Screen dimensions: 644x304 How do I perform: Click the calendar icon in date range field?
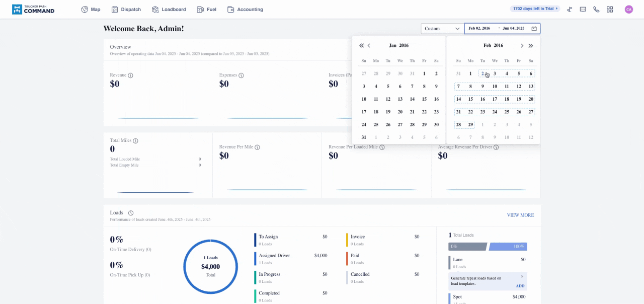(x=534, y=29)
